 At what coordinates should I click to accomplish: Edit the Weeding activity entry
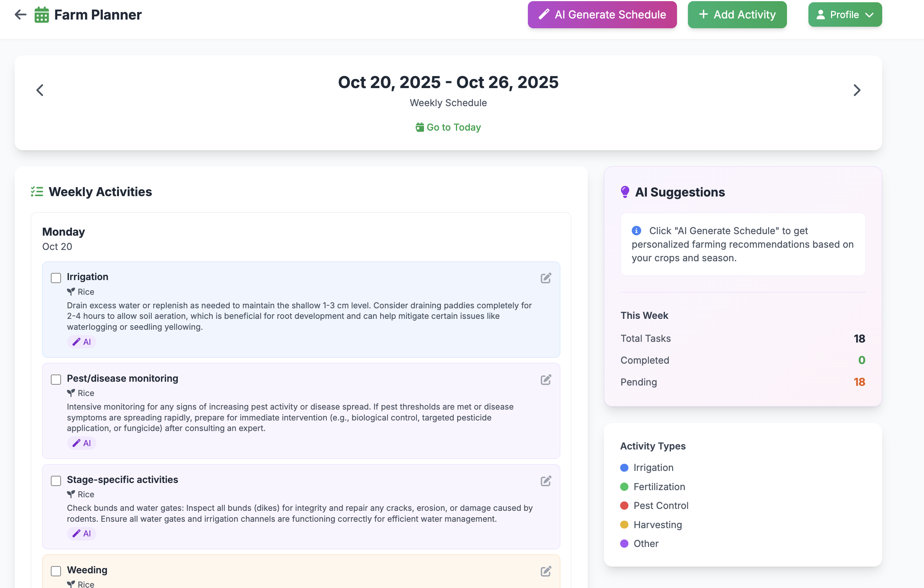546,571
